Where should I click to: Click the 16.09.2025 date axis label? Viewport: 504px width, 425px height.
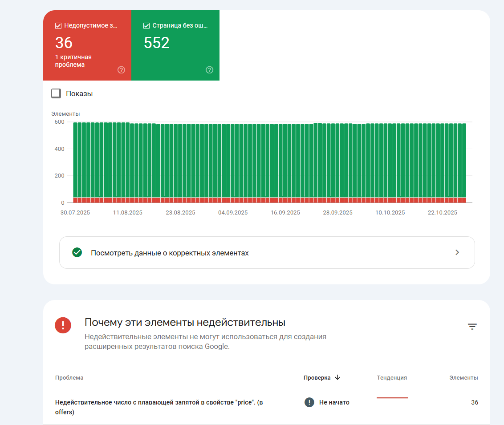pos(285,213)
